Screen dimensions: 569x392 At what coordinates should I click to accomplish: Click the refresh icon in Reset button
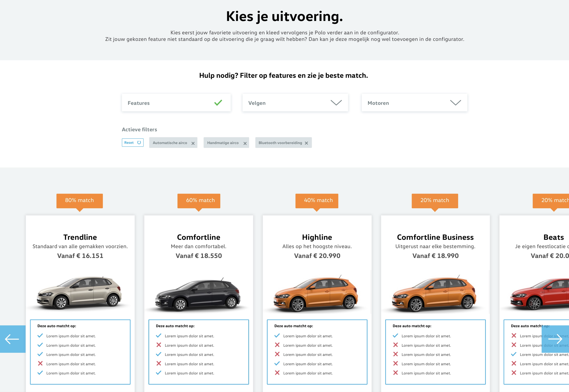(x=139, y=142)
